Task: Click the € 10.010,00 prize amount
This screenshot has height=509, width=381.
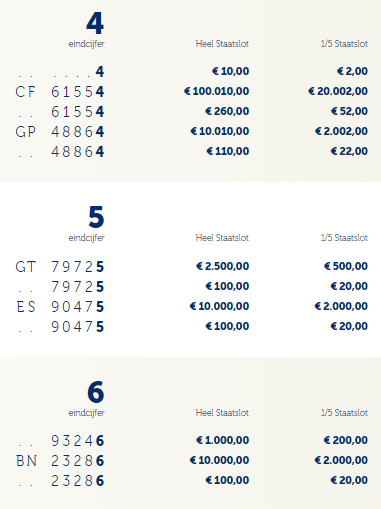Action: [x=220, y=131]
